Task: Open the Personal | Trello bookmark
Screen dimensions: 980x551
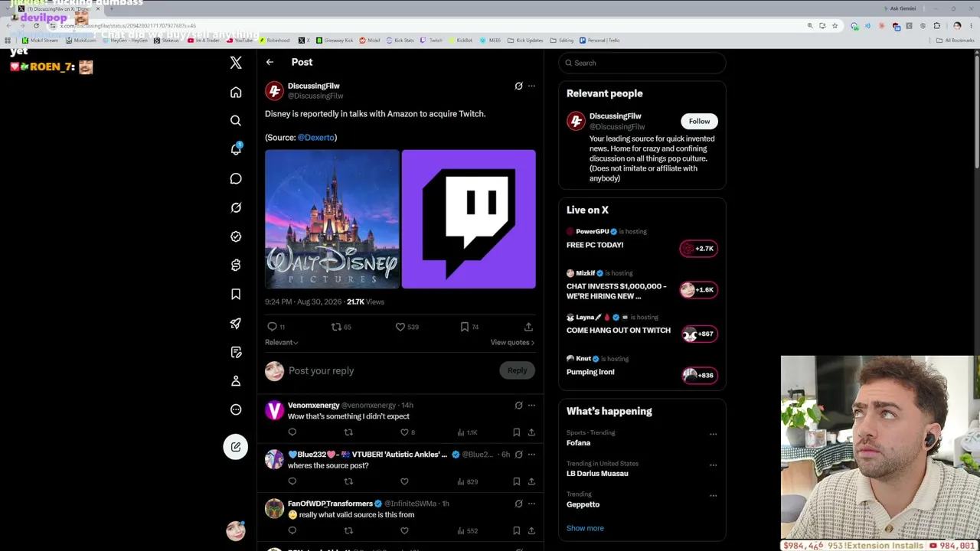Action: click(x=599, y=40)
